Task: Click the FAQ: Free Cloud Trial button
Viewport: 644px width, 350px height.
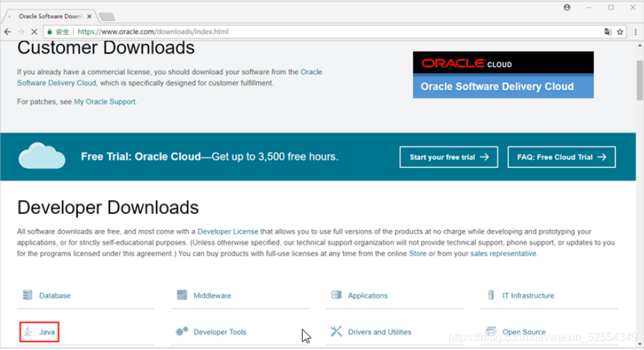Action: click(x=561, y=157)
